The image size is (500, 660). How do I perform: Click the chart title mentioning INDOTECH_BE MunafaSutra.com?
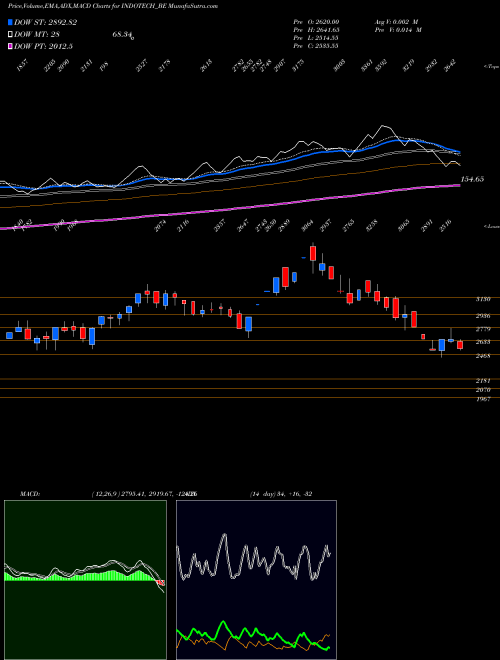(113, 6)
